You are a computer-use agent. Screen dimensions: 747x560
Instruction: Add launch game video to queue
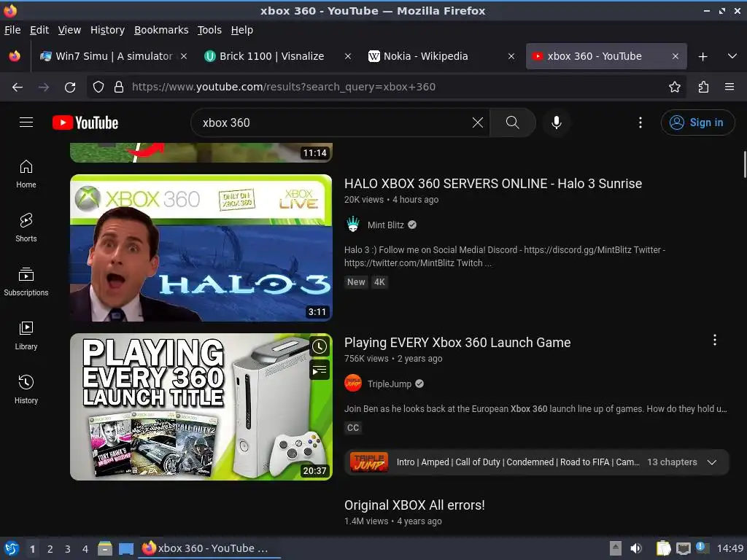click(320, 370)
